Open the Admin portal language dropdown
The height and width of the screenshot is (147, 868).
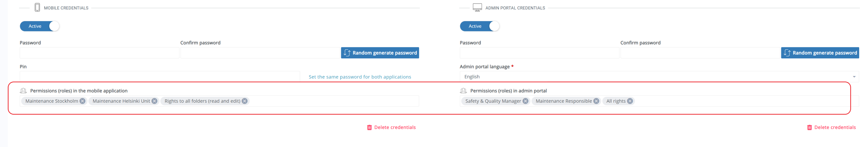[x=659, y=77]
